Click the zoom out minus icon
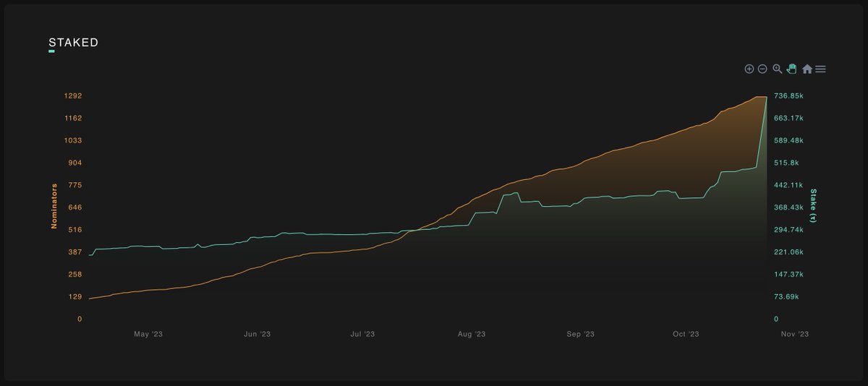 coord(762,69)
